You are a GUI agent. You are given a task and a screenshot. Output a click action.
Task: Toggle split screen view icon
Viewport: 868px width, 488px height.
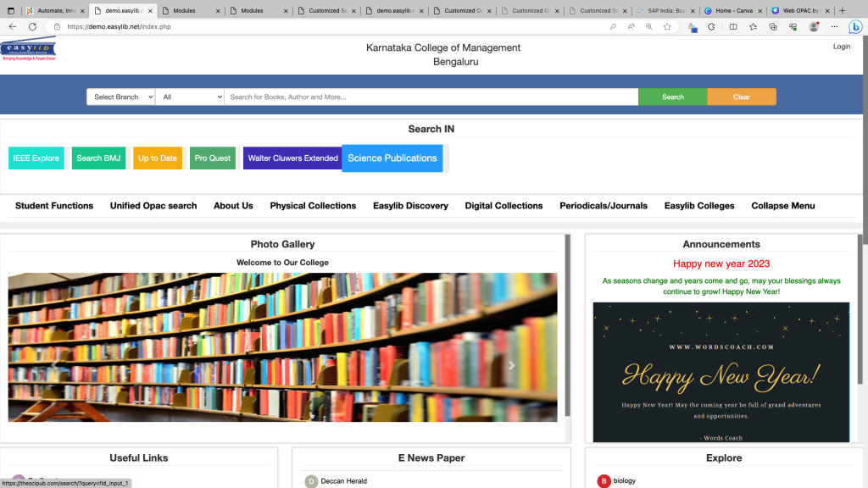733,26
